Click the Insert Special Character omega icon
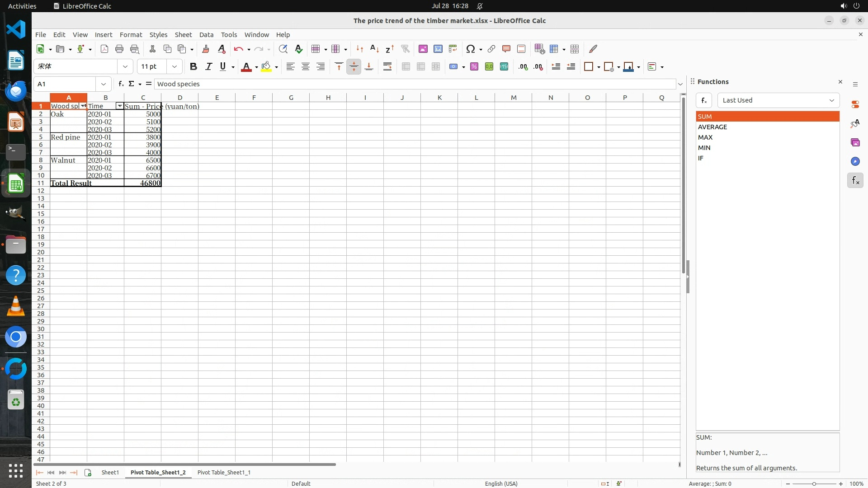 click(x=470, y=49)
